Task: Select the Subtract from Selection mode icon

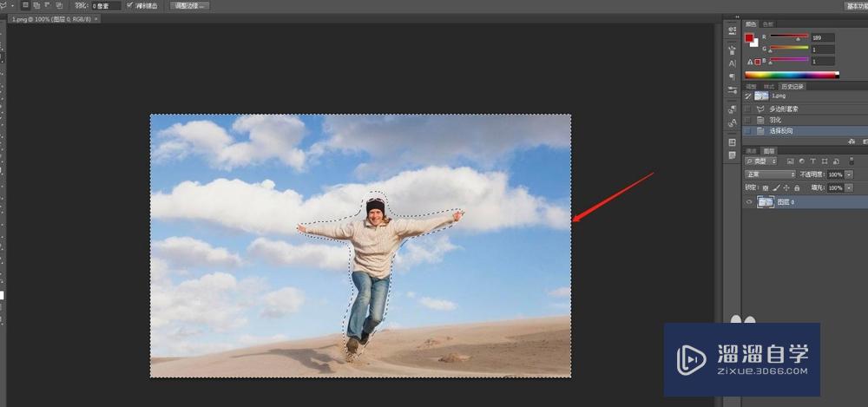Action: [x=47, y=5]
